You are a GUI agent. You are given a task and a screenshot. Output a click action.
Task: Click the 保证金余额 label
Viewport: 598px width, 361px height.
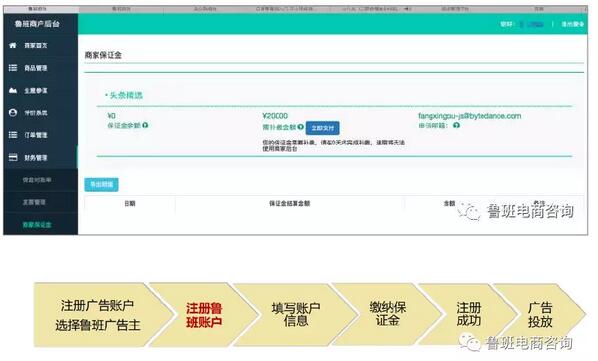pos(124,125)
